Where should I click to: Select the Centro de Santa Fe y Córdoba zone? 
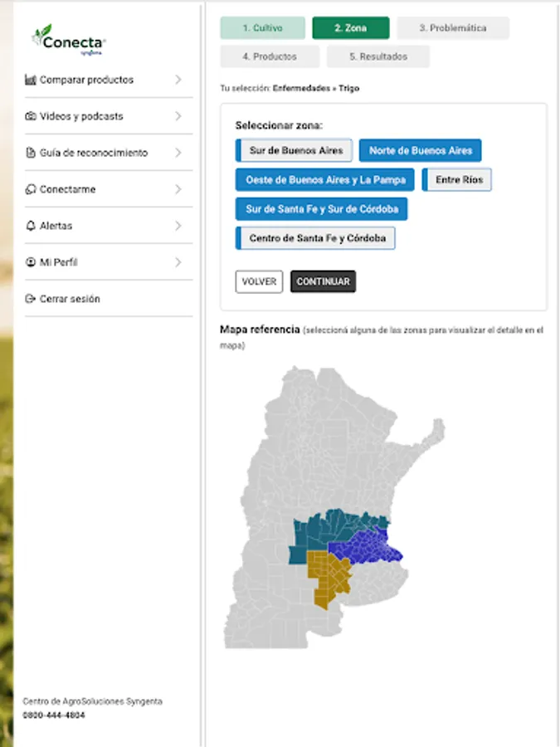coord(315,238)
